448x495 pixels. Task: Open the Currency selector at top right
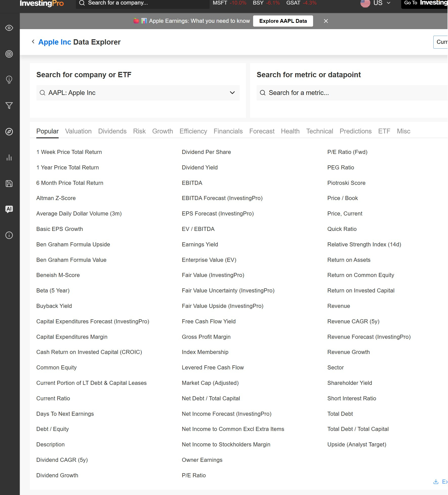pos(441,42)
